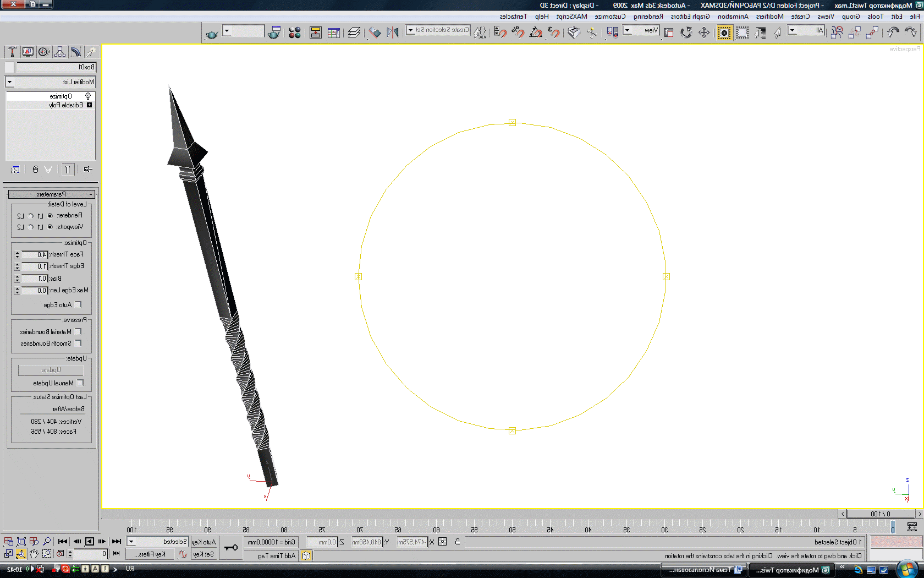Select Renderer L2 radio button
The image size is (924, 578).
pos(31,216)
